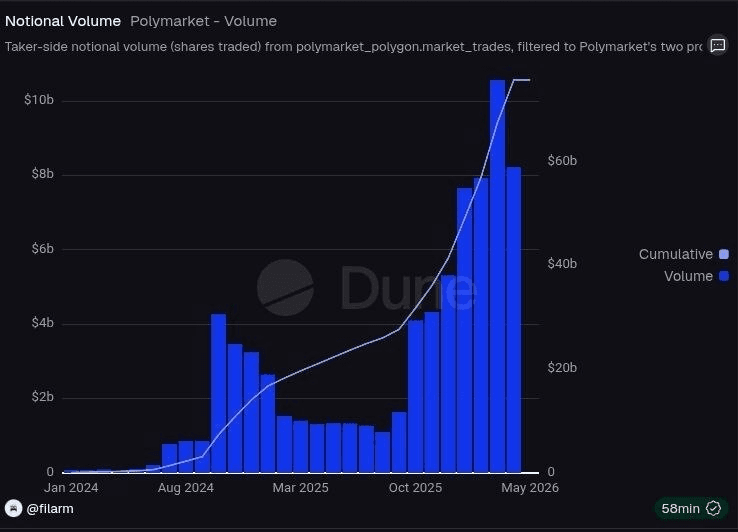Open the Notional Volume chart title
738x532 pixels.
[x=63, y=21]
